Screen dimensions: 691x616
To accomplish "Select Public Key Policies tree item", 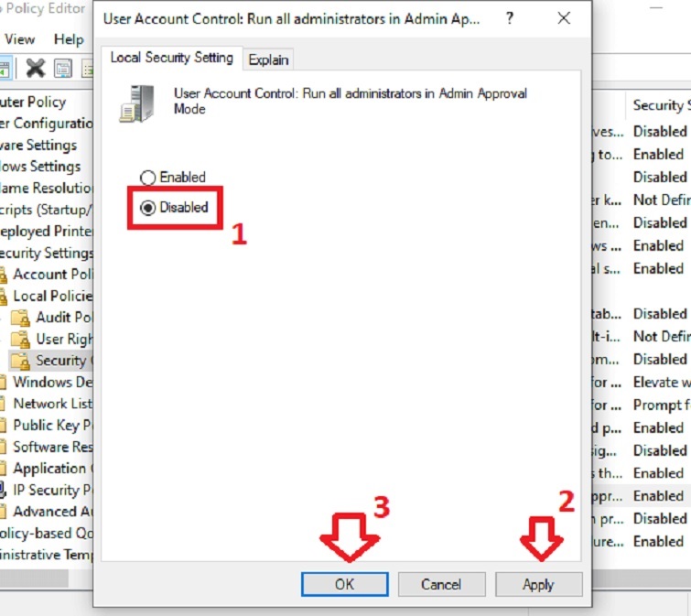I will coord(53,426).
